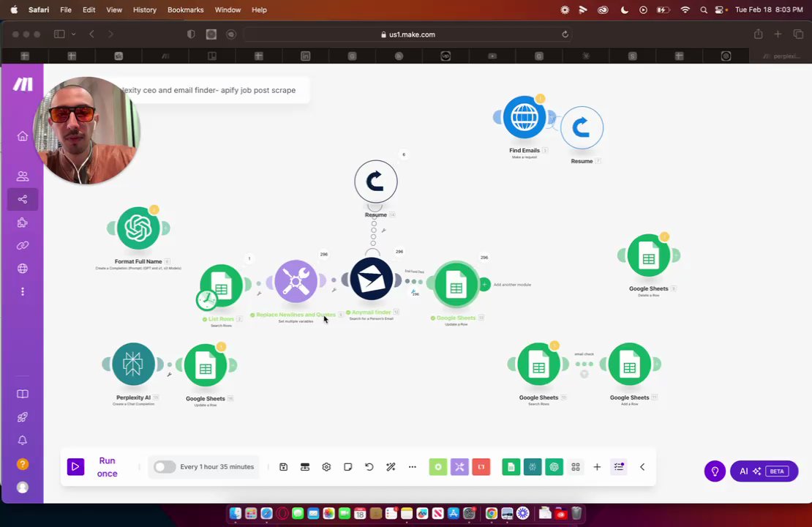
Task: Collapse the toolbar with the left chevron
Action: [642, 467]
